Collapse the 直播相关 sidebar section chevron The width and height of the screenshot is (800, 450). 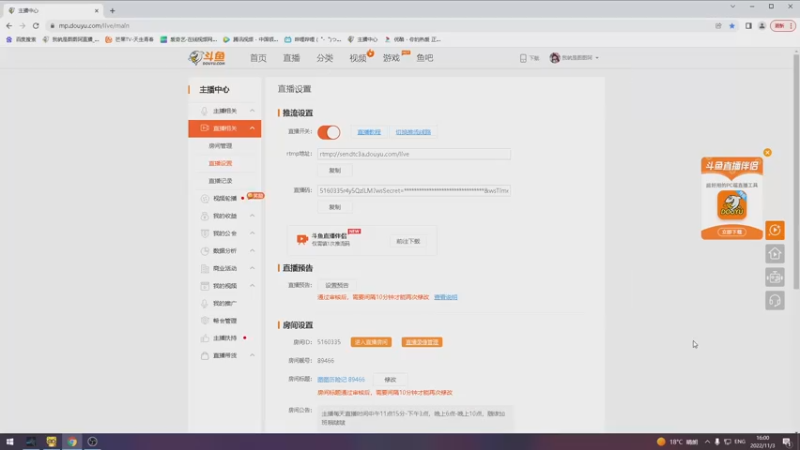252,128
